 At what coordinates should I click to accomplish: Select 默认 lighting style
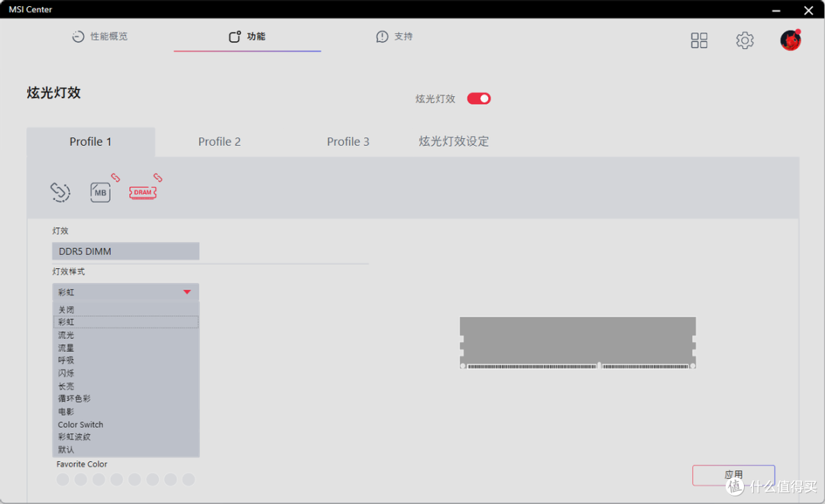[x=126, y=450]
